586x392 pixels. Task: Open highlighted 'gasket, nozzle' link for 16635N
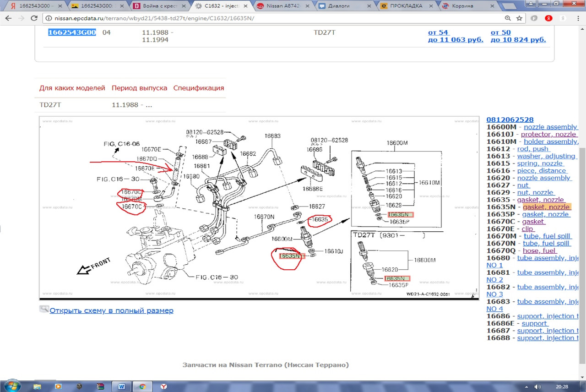(x=546, y=207)
